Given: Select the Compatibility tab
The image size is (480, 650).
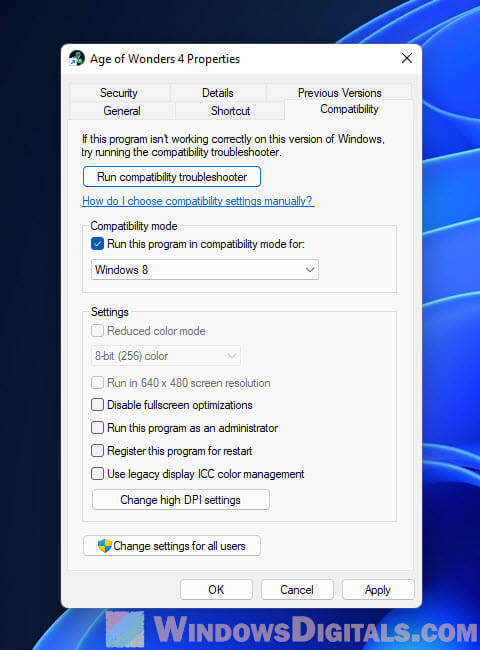Looking at the screenshot, I should click(349, 109).
